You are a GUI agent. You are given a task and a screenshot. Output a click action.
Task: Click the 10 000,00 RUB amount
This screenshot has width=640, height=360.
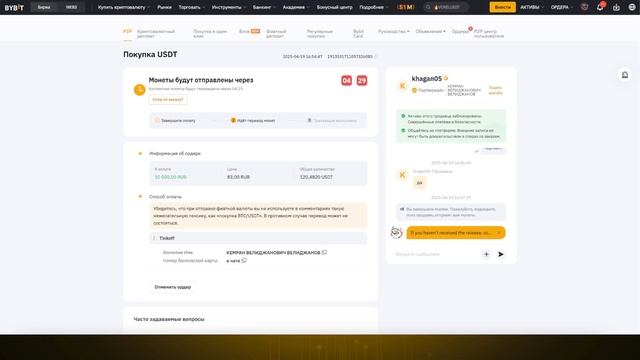pyautogui.click(x=171, y=177)
